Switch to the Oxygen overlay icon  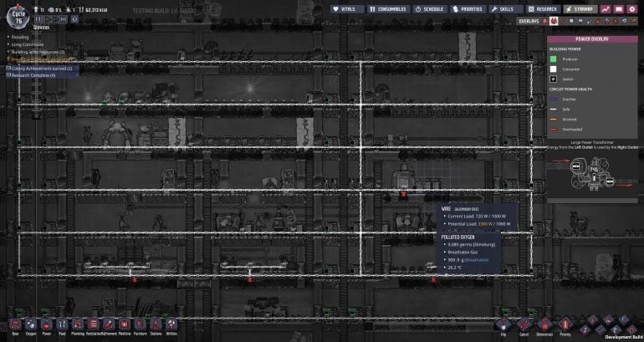[x=545, y=21]
